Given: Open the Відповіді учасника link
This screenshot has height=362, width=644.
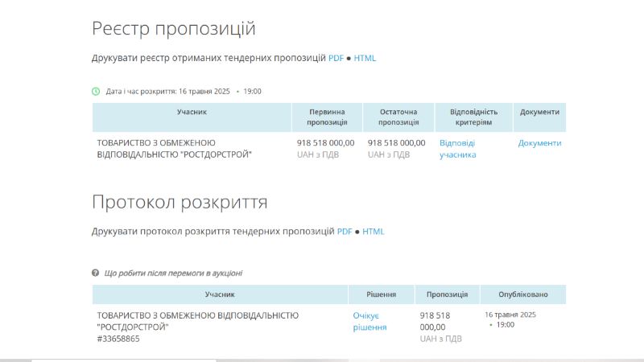Looking at the screenshot, I should 457,149.
